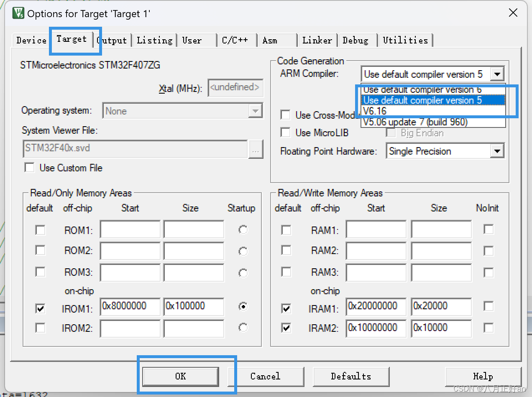
Task: Toggle the RAM1 NoInit checkbox
Action: (x=489, y=229)
